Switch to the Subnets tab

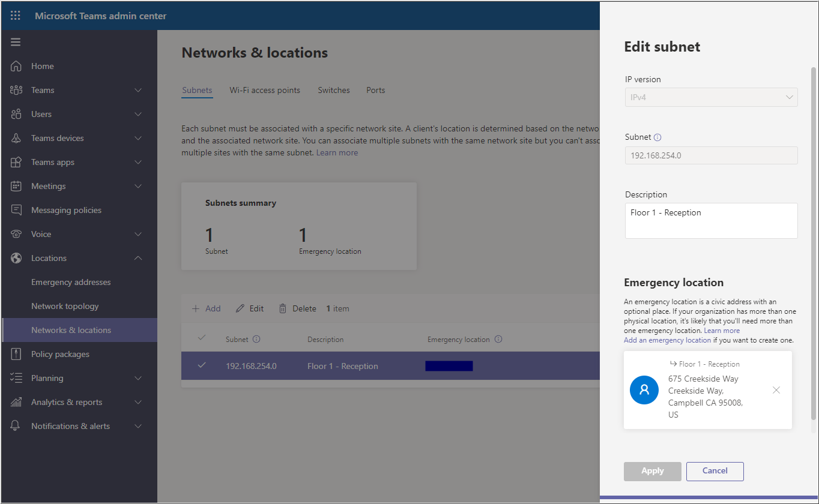click(x=197, y=90)
